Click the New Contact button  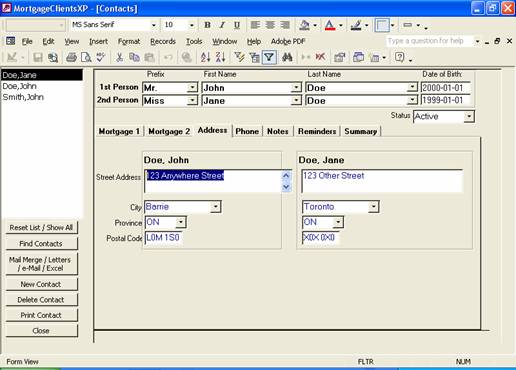click(41, 284)
